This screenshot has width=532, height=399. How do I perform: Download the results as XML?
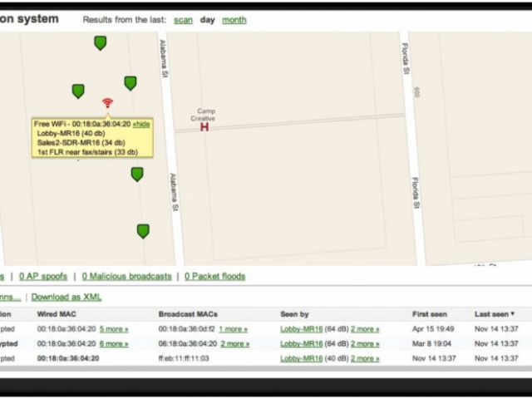(66, 297)
